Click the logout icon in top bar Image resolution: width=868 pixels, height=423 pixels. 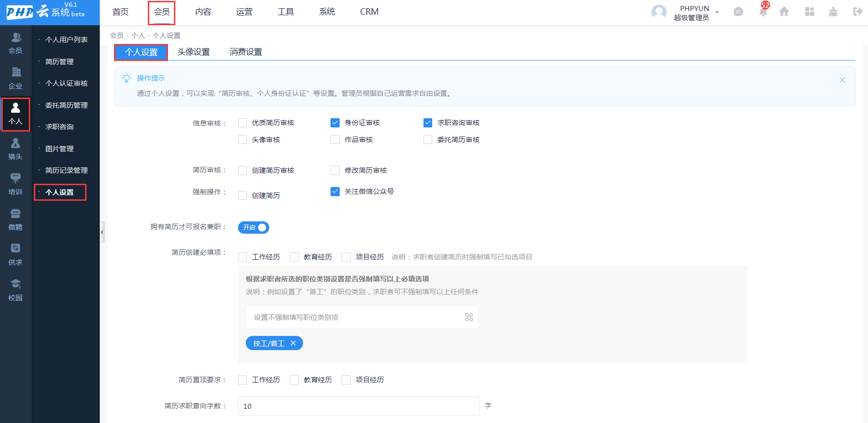(x=857, y=11)
